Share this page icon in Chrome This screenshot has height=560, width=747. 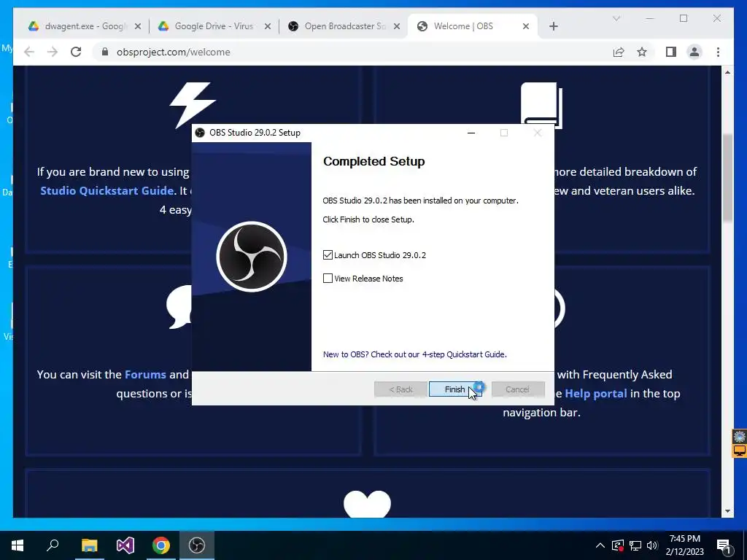619,52
